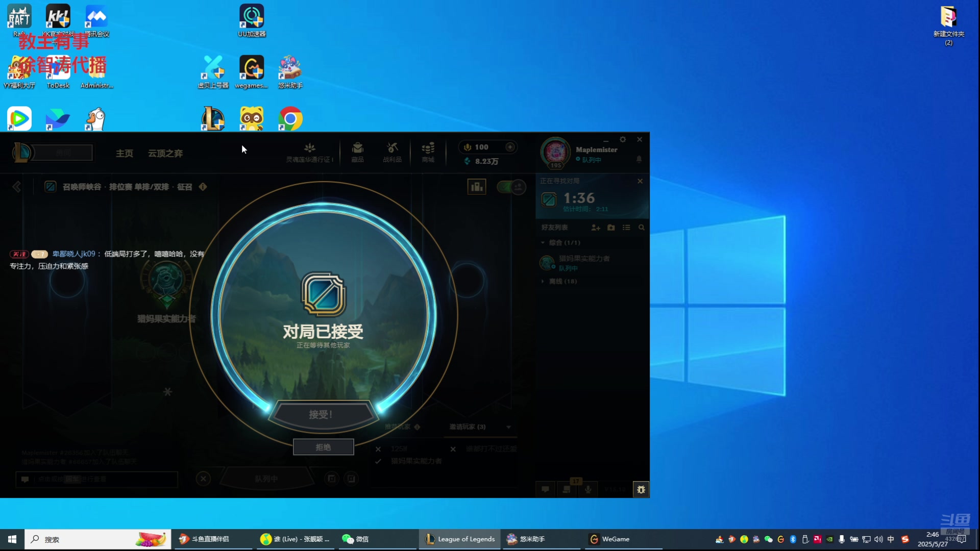Click the 拒绝 decline match button
The width and height of the screenshot is (980, 551).
point(323,447)
